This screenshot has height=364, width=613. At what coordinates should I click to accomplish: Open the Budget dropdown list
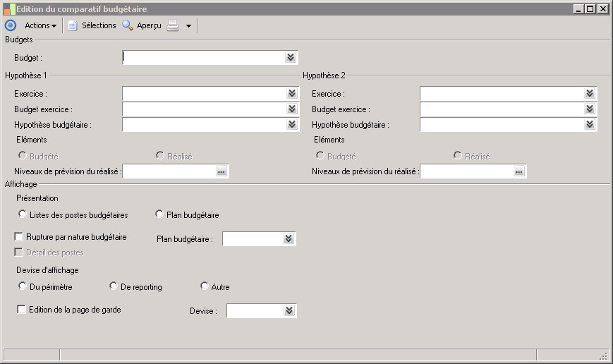[x=291, y=57]
